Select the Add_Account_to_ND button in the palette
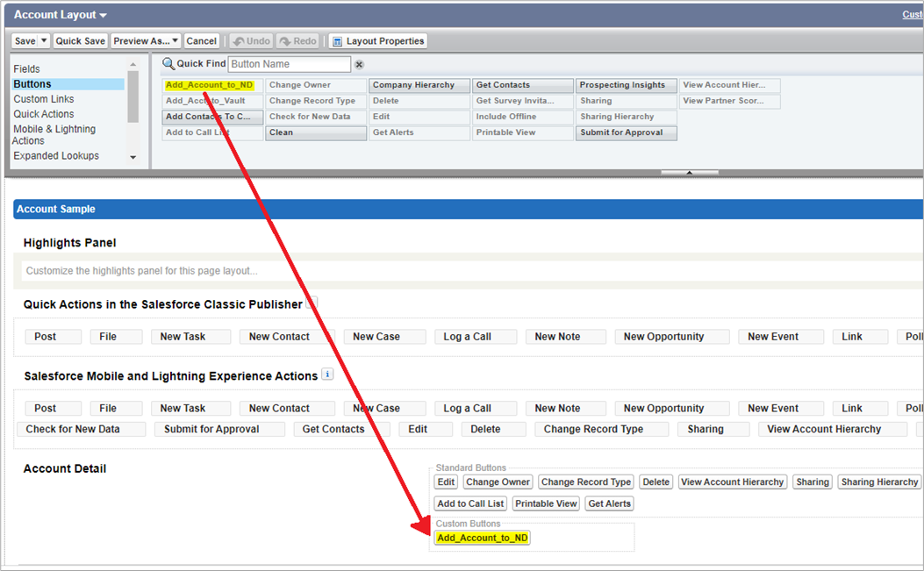This screenshot has width=924, height=571. (210, 85)
